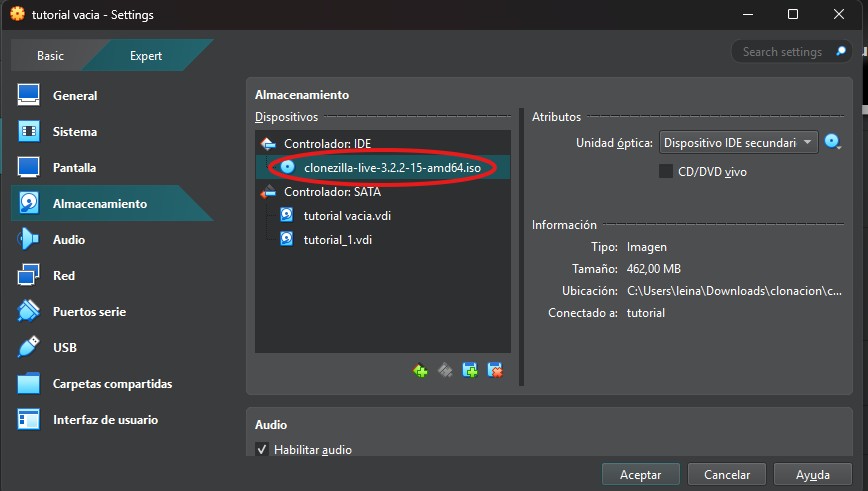
Task: Minimize the Settings window
Action: (748, 14)
